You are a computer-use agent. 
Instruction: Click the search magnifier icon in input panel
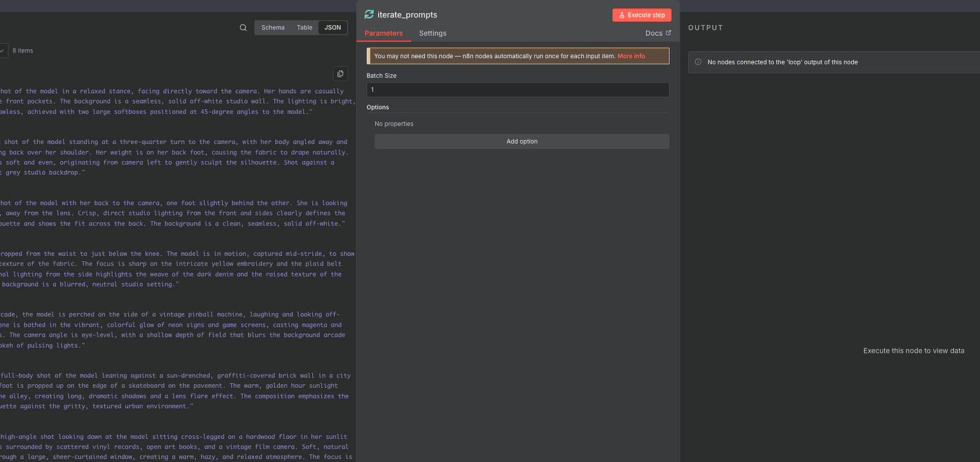click(x=243, y=28)
